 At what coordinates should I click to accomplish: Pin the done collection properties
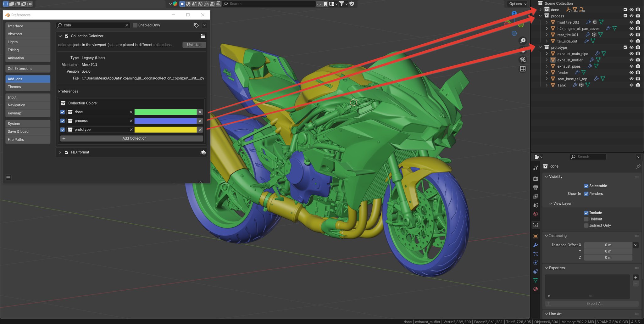(638, 166)
